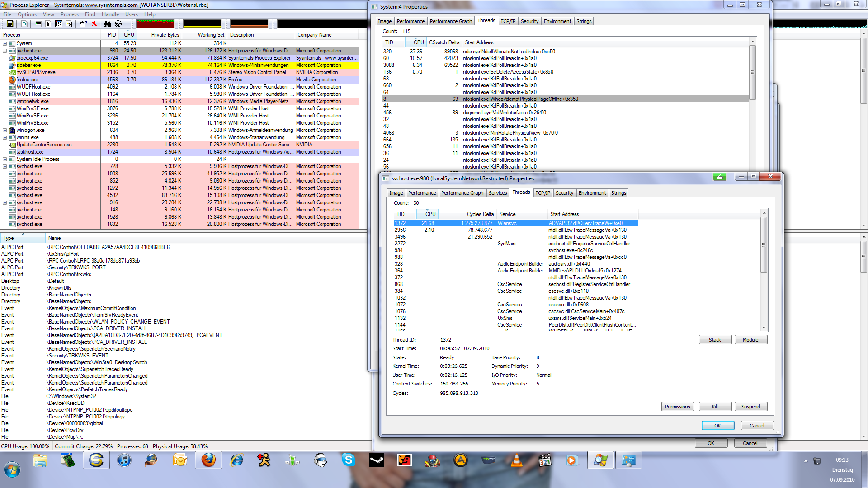Collapse the System Idle Process tree node
The height and width of the screenshot is (488, 868).
point(5,160)
